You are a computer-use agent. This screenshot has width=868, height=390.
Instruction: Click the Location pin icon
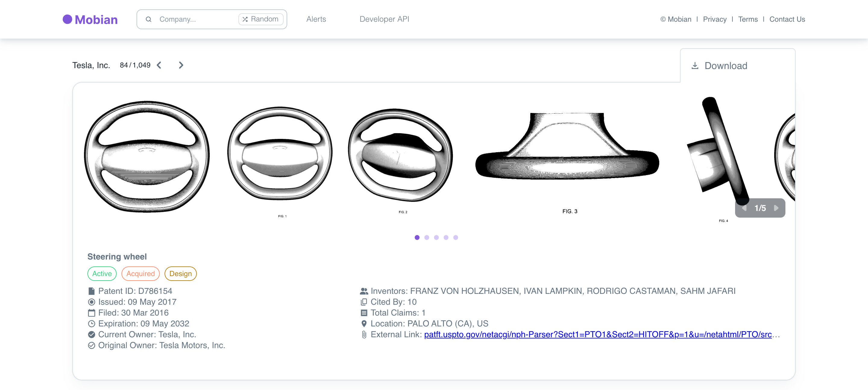coord(364,323)
